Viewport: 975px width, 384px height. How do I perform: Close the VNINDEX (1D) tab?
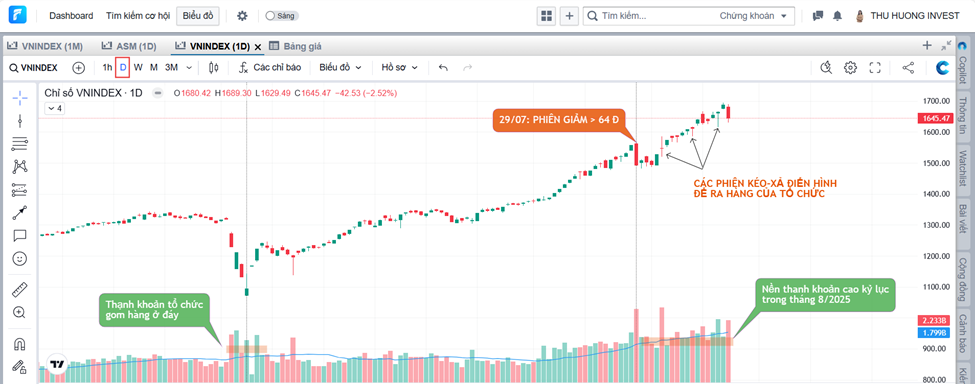pyautogui.click(x=257, y=47)
